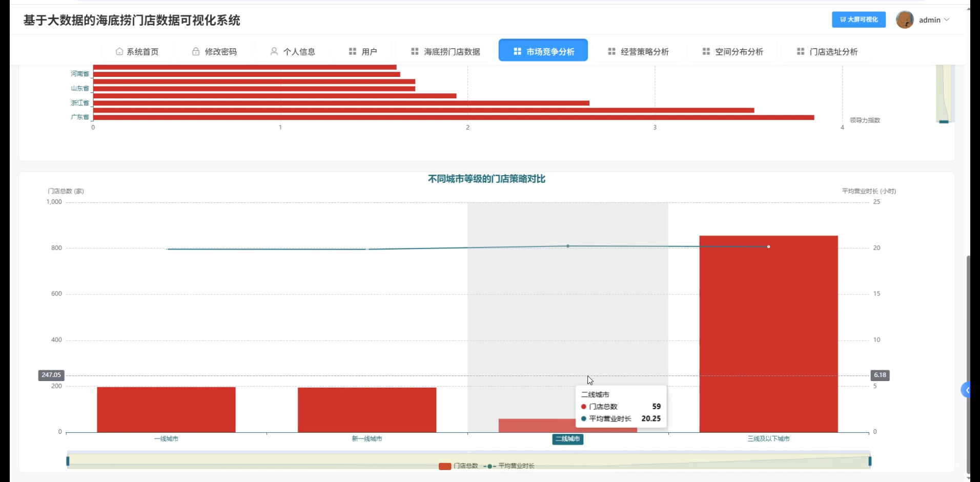The width and height of the screenshot is (980, 482).
Task: Click the grid icon beside 海底捞门店数据
Action: tap(415, 51)
